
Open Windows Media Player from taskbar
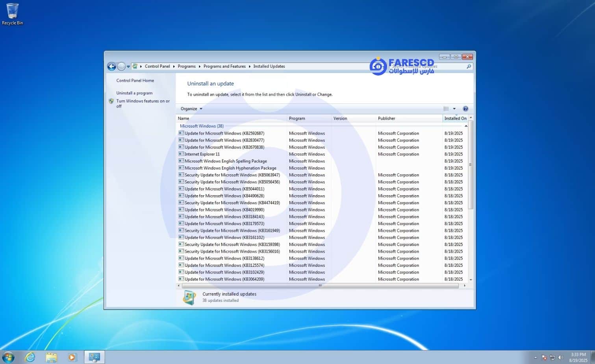tap(72, 357)
